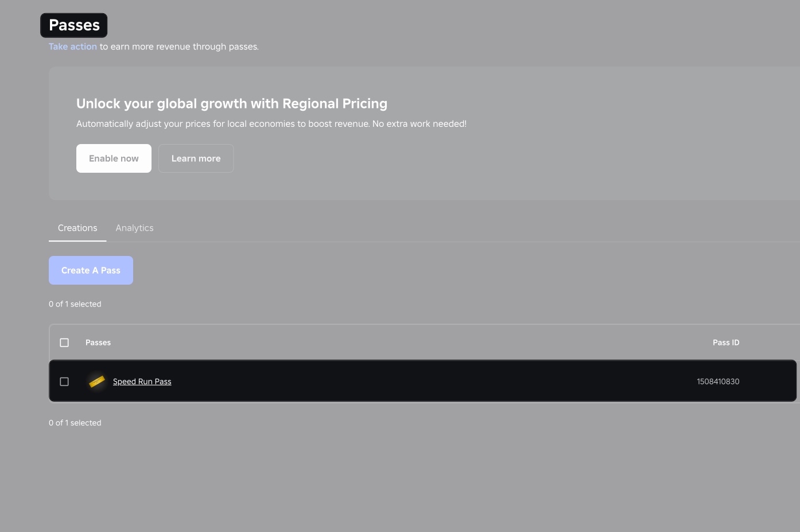The image size is (800, 532).
Task: Click the Take action link
Action: (x=72, y=46)
